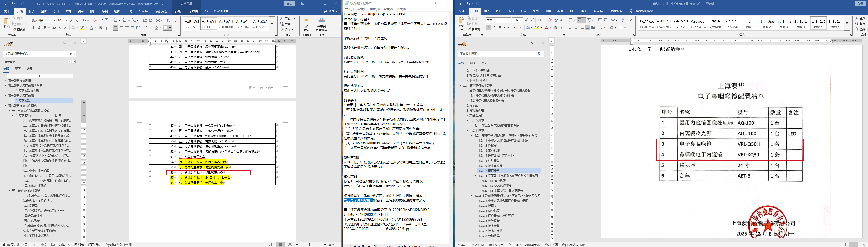The width and height of the screenshot is (868, 247).
Task: Toggle Underline in left Word ribbon
Action: (45, 28)
